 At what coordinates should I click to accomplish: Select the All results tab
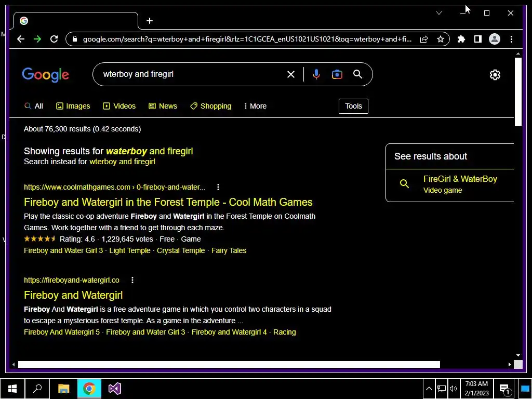tap(34, 106)
